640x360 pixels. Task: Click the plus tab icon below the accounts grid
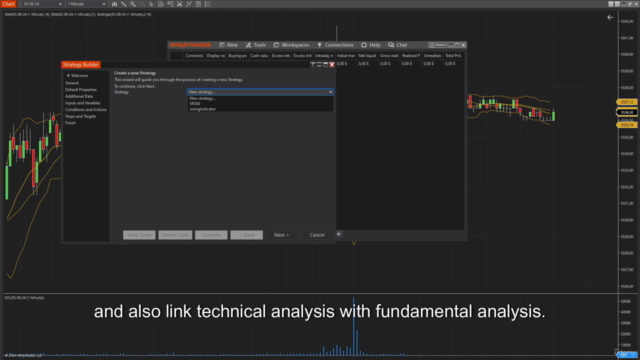(338, 234)
